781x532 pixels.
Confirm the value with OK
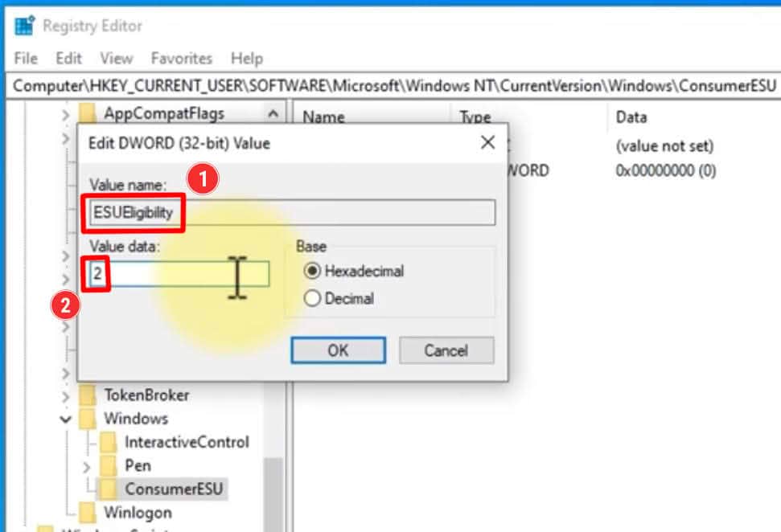pos(337,350)
